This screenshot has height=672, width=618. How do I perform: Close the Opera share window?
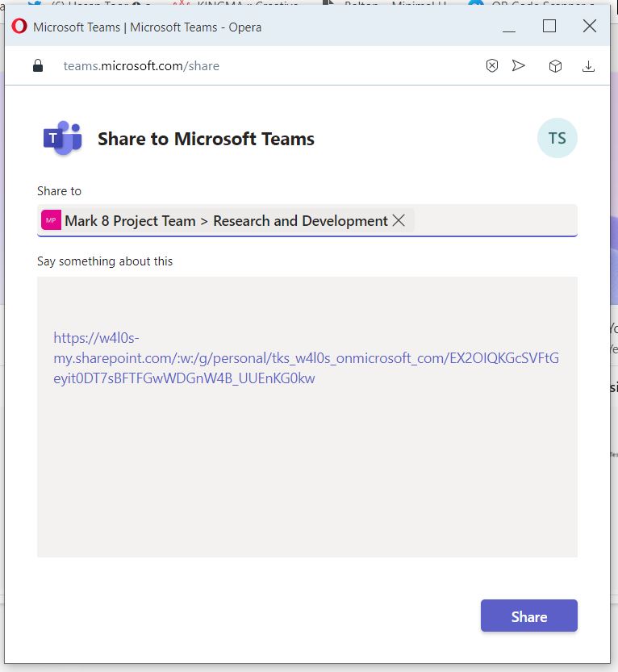pos(589,26)
